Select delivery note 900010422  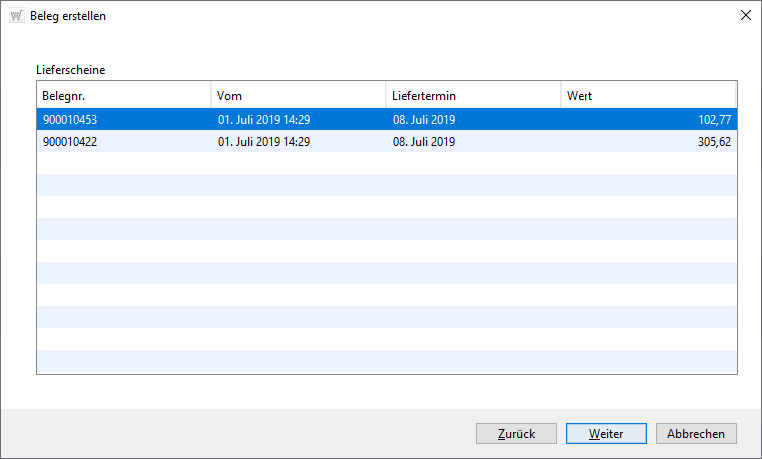click(70, 142)
